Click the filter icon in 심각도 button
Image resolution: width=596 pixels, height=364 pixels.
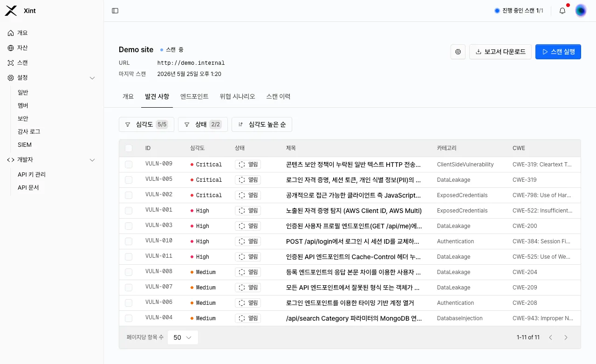[x=128, y=124]
